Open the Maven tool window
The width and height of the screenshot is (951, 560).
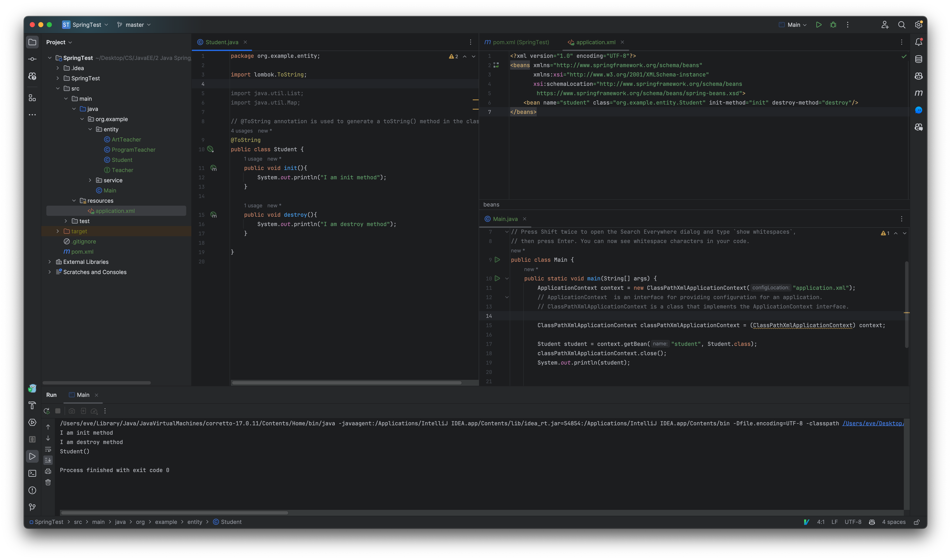(x=919, y=93)
